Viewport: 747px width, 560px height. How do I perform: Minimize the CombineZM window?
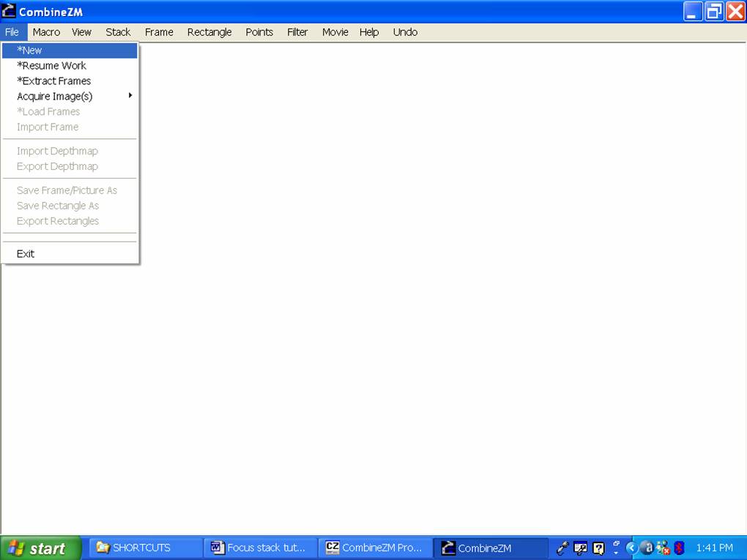pos(693,12)
